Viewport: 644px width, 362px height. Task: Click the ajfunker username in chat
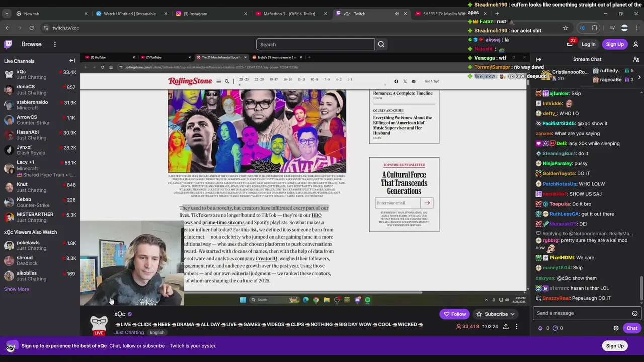pyautogui.click(x=559, y=93)
